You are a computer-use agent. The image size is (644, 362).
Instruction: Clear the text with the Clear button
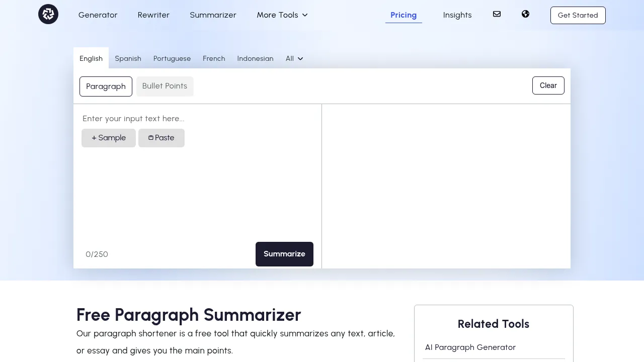pos(548,85)
